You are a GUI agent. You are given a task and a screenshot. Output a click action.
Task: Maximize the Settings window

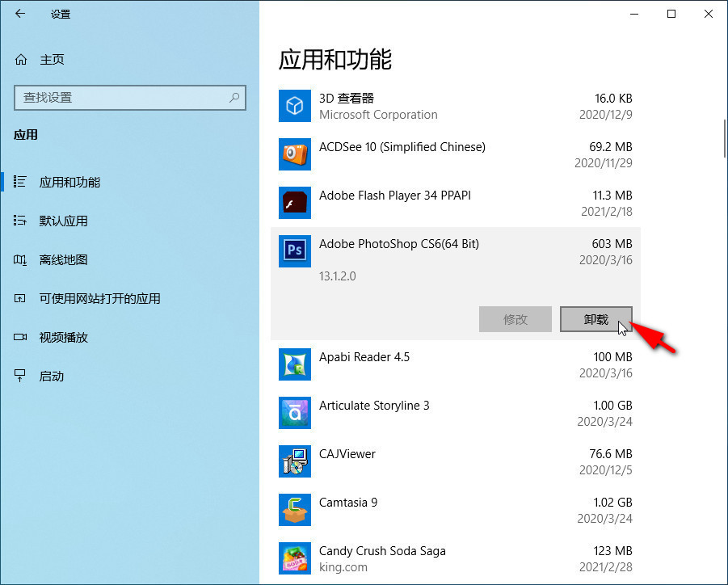671,14
